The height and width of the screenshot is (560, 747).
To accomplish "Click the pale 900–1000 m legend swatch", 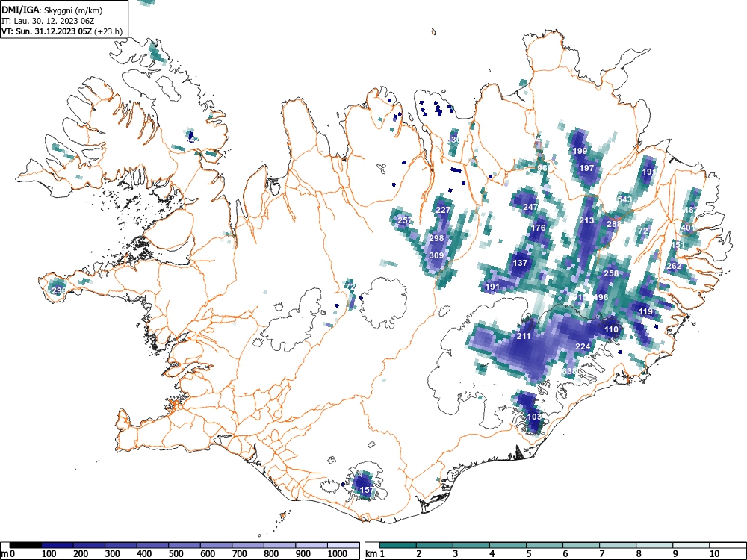I will point(311,545).
